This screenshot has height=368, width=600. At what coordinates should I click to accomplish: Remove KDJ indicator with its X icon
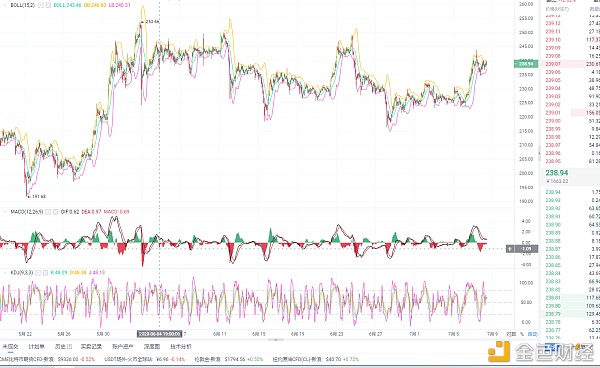tap(45, 273)
